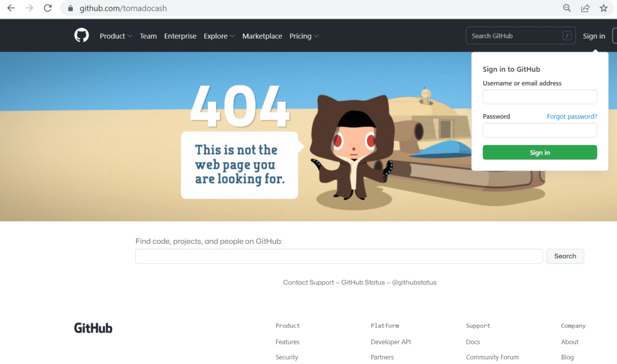Click the 'Company' footer heading
This screenshot has height=364, width=617.
(573, 326)
